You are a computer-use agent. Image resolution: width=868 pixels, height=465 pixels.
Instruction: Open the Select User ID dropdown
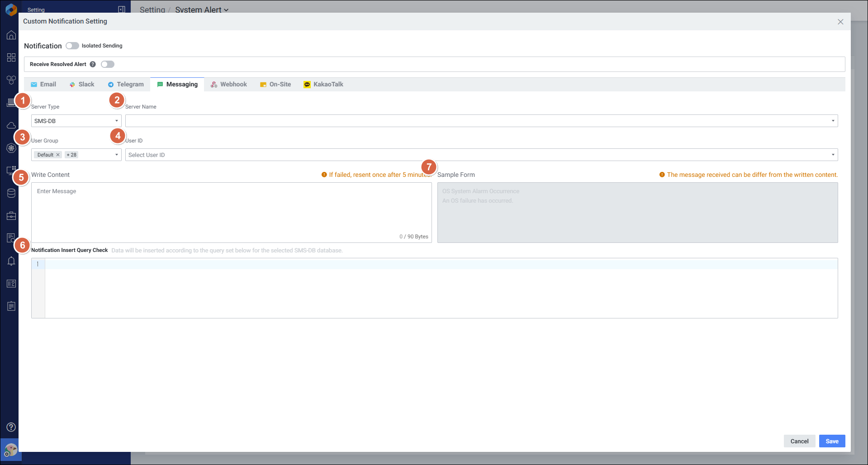pos(481,155)
